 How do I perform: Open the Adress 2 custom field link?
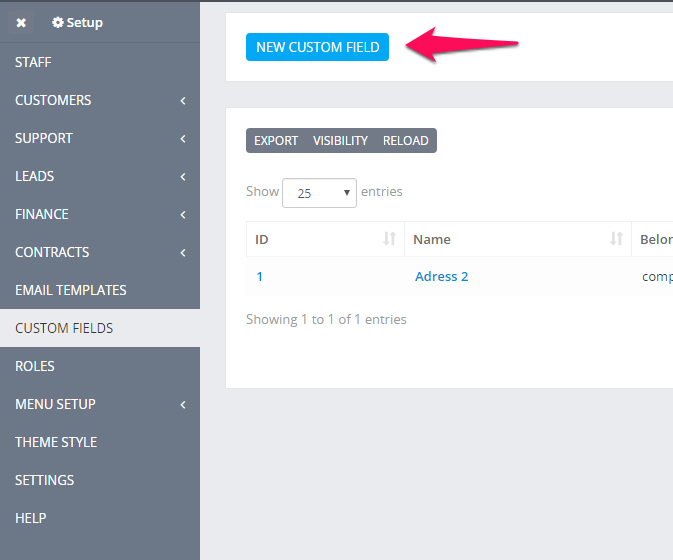(441, 276)
